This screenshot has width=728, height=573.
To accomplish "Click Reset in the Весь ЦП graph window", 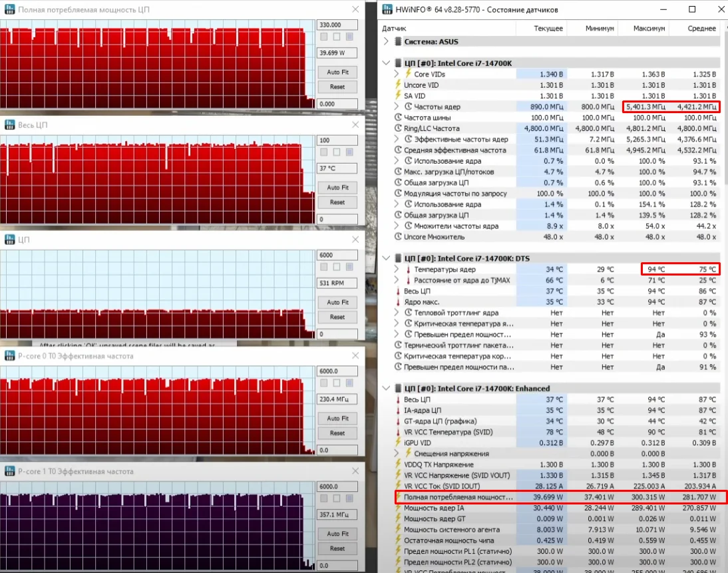I will (337, 202).
